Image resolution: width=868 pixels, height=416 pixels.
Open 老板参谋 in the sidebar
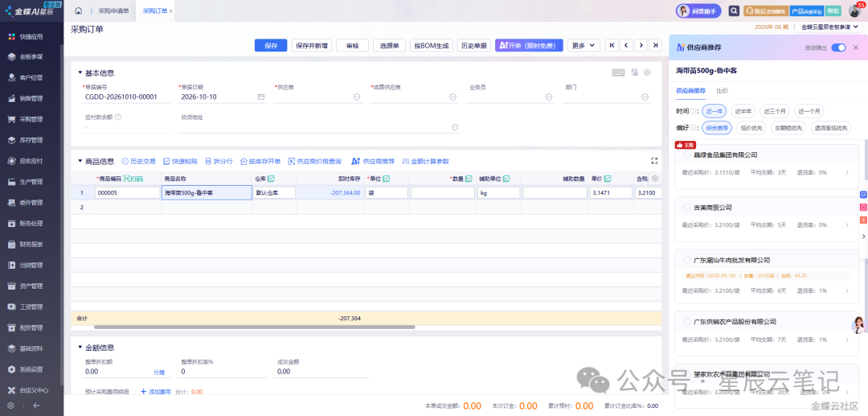click(31, 57)
